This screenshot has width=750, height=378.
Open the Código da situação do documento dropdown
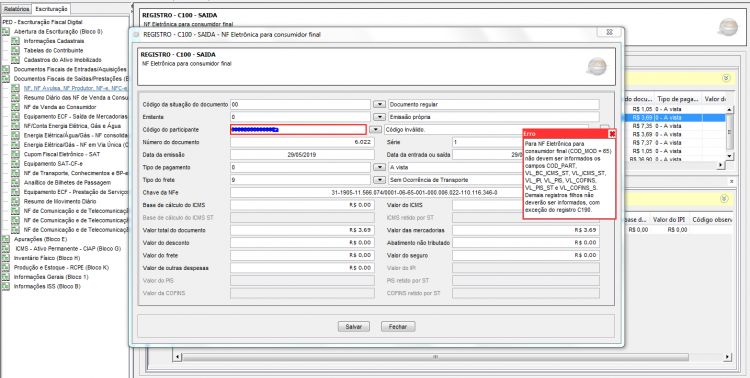click(x=379, y=104)
